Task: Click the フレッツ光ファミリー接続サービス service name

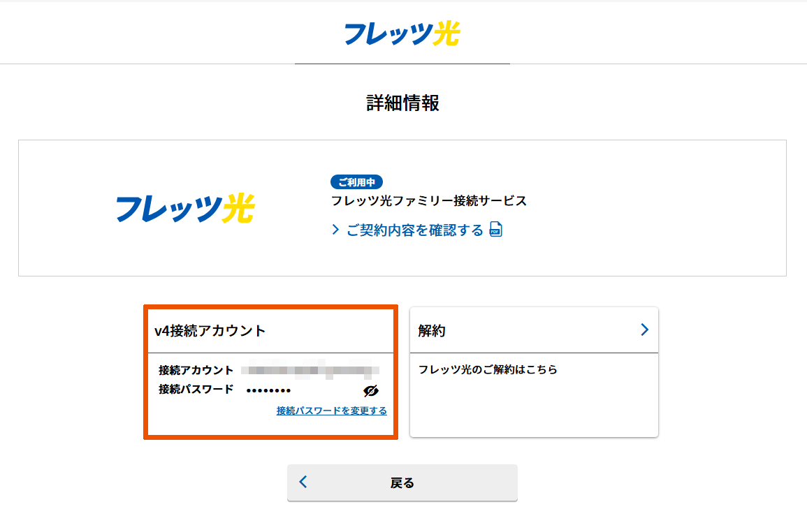Action: coord(428,201)
